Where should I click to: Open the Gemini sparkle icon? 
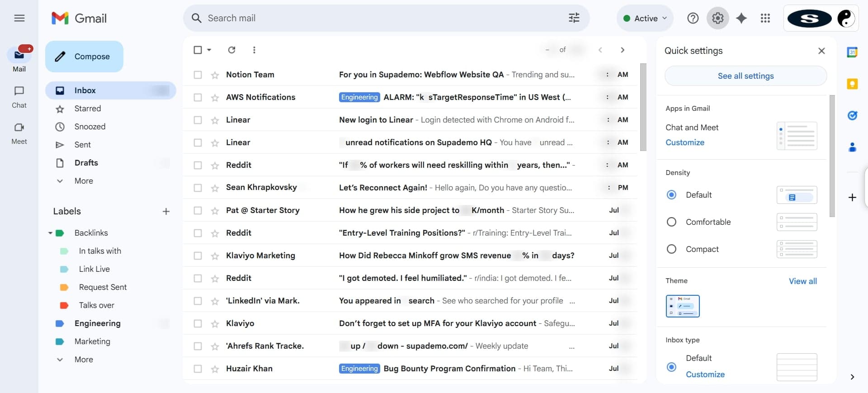pyautogui.click(x=741, y=18)
